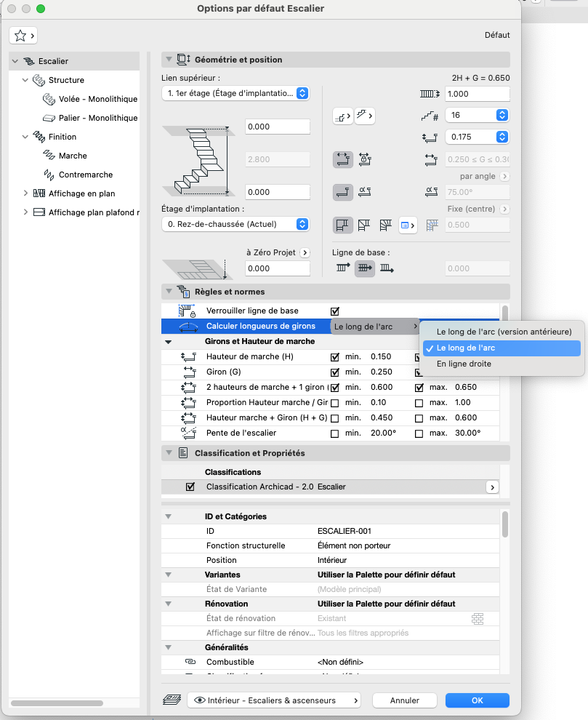The height and width of the screenshot is (720, 588).
Task: Click the OK button
Action: 478,700
